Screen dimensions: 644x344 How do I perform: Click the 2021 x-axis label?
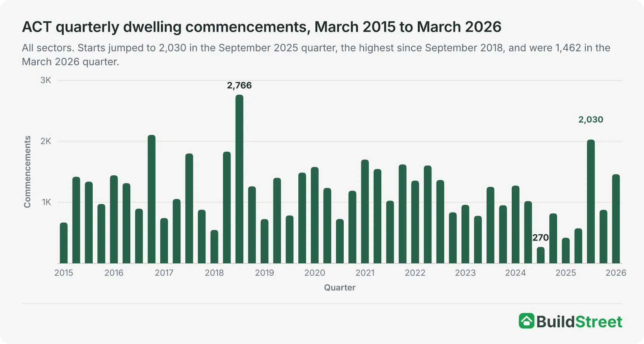point(365,273)
